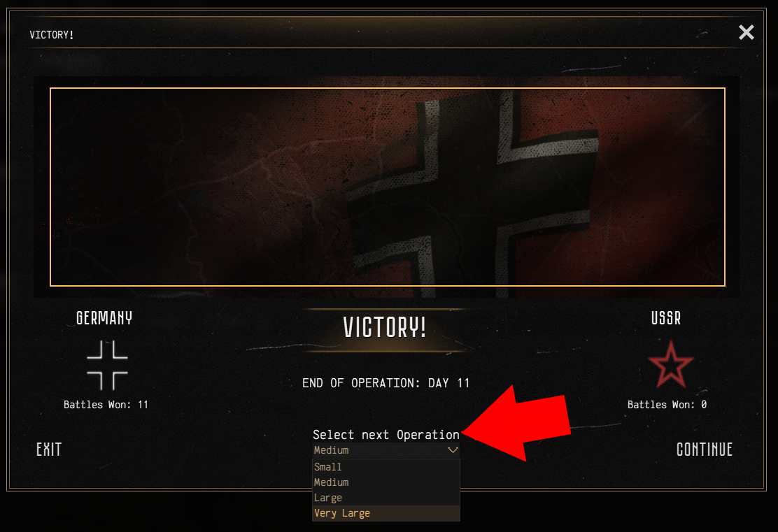The width and height of the screenshot is (778, 532).
Task: Click Germany's Battles Won: 11 text
Action: (x=106, y=405)
